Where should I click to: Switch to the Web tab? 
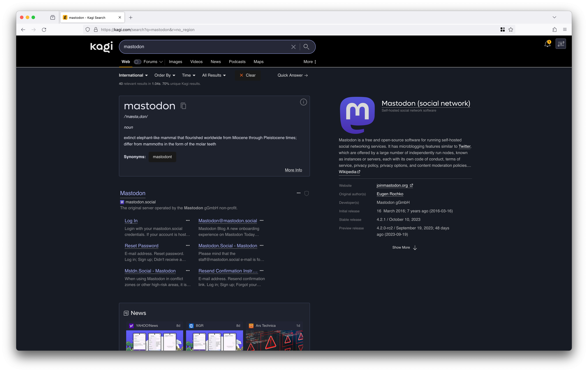[126, 62]
